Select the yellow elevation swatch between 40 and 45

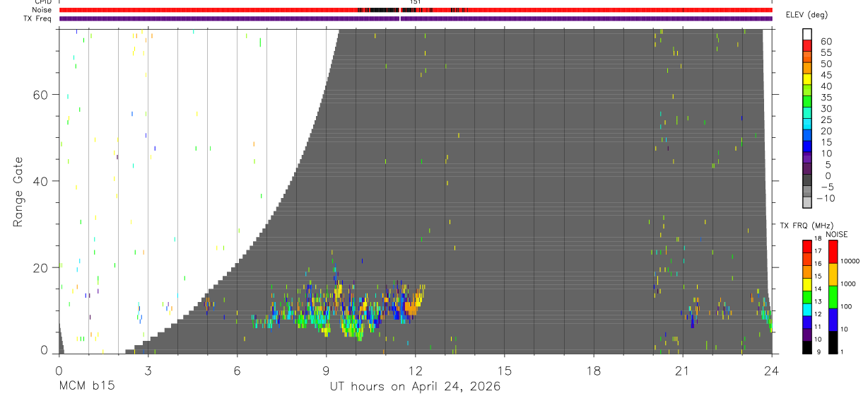(x=807, y=80)
